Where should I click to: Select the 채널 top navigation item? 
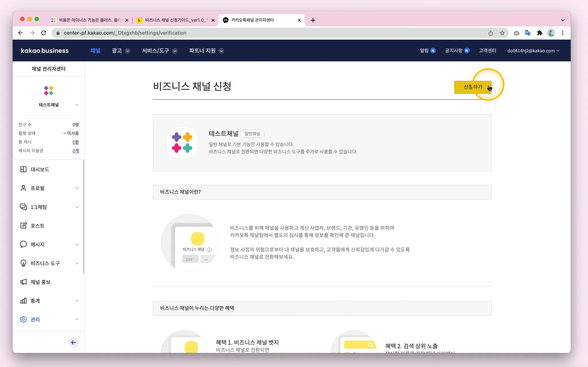tap(95, 51)
